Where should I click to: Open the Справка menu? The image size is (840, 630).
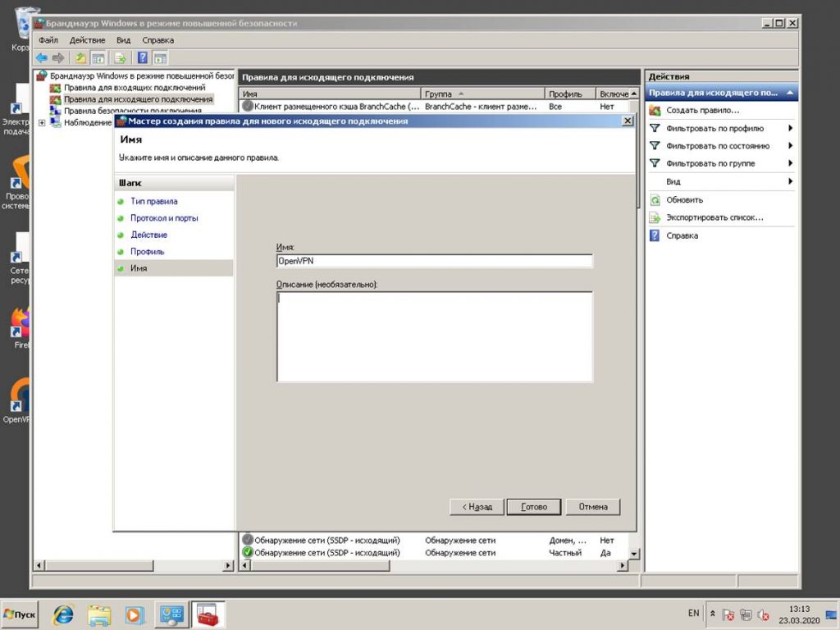[158, 40]
